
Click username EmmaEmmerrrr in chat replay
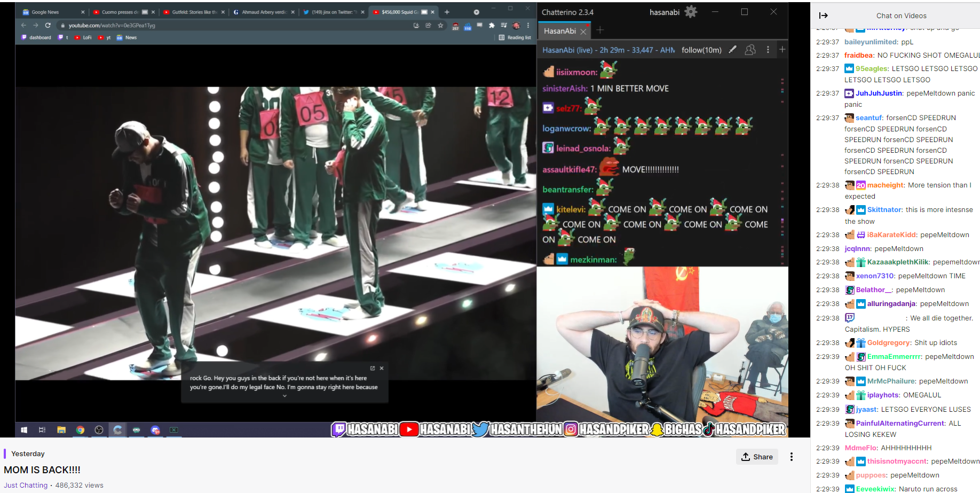[x=894, y=357]
